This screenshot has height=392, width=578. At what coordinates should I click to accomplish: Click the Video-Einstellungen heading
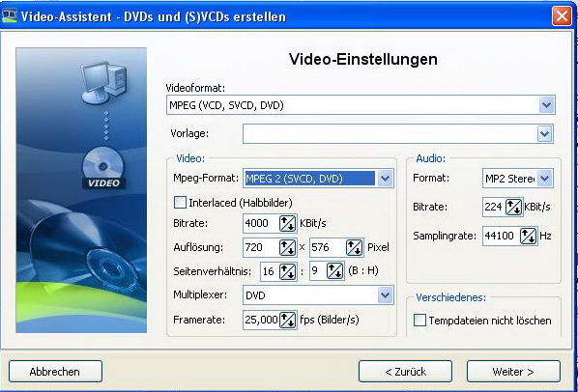click(363, 59)
